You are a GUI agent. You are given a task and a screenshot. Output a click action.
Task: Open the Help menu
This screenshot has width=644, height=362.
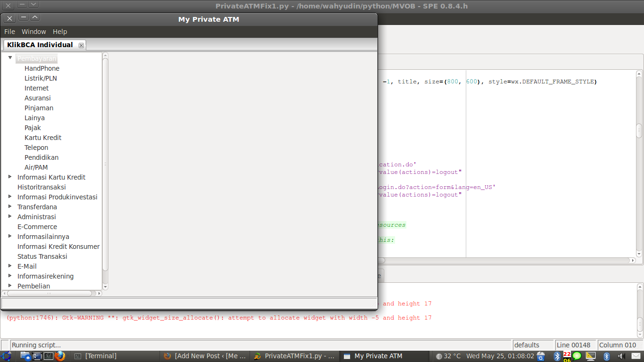click(x=60, y=32)
